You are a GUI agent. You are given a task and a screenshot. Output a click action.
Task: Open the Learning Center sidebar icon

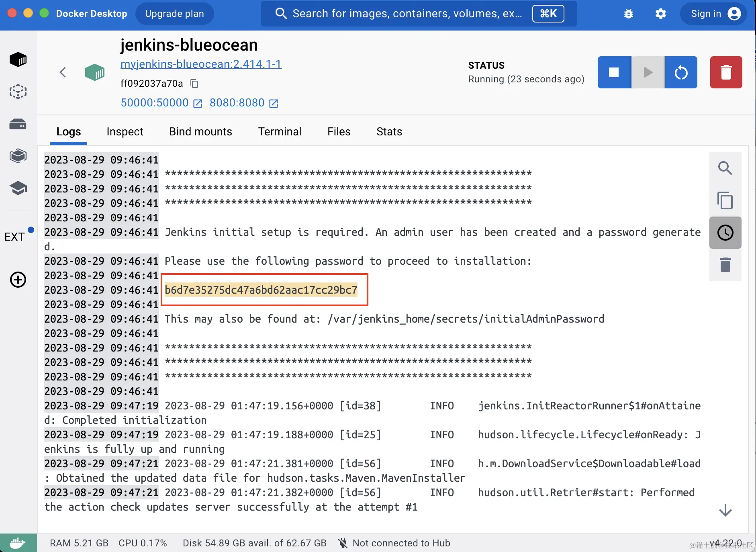pyautogui.click(x=18, y=188)
